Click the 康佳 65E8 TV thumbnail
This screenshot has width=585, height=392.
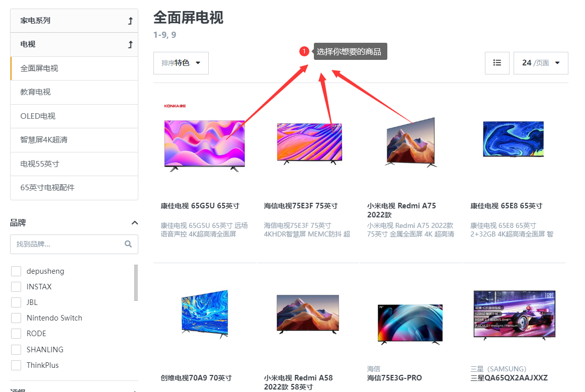point(514,139)
